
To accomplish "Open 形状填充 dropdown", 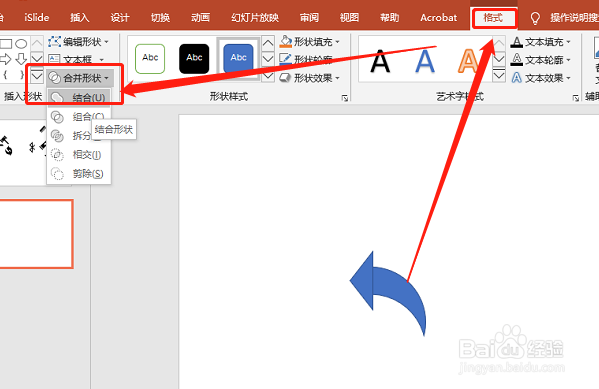I will (310, 42).
